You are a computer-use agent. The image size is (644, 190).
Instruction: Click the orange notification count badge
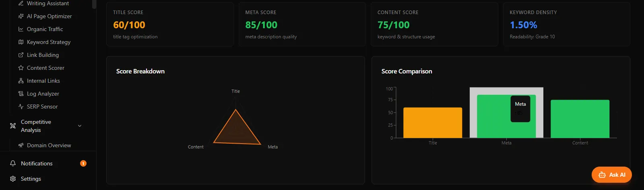click(83, 163)
